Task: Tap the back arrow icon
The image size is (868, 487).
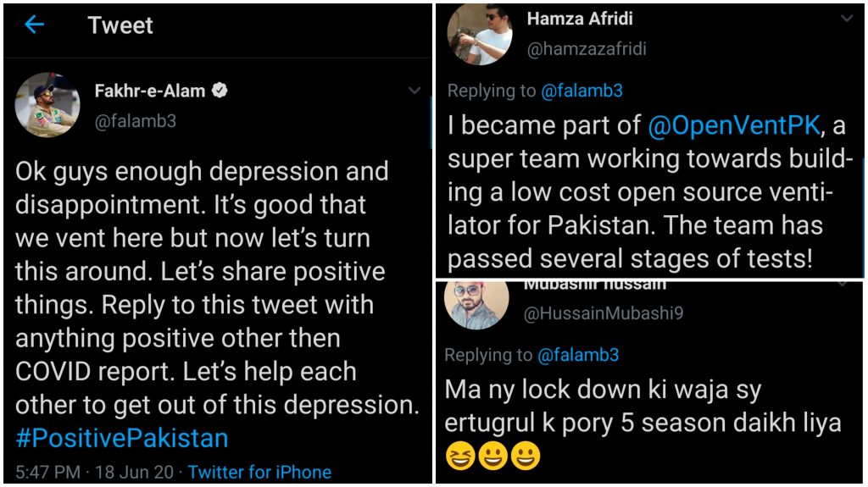Action: (x=34, y=25)
